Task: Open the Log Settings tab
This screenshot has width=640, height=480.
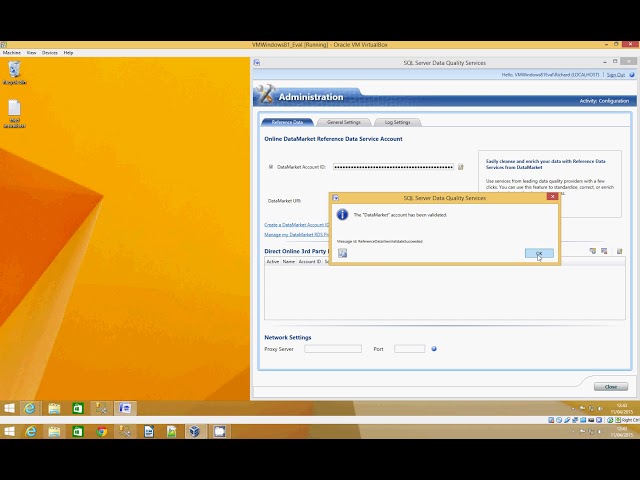Action: (397, 122)
